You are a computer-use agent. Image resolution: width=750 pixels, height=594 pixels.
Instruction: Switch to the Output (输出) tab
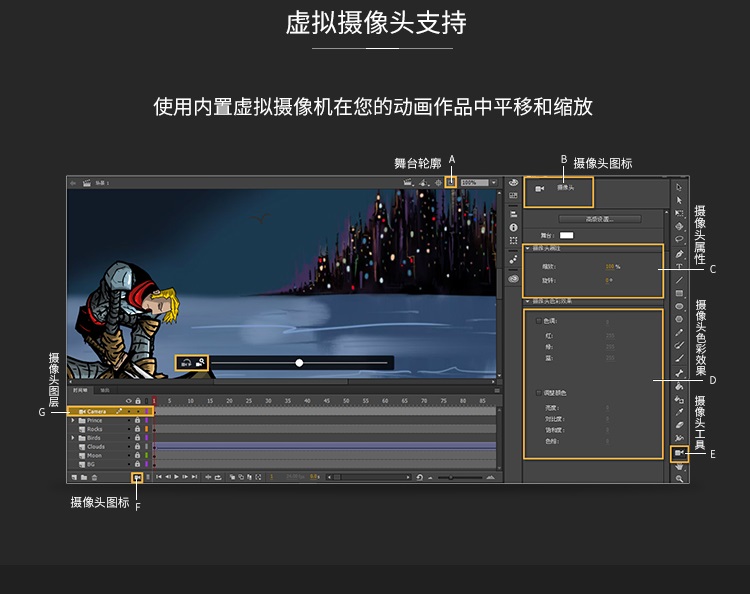104,390
